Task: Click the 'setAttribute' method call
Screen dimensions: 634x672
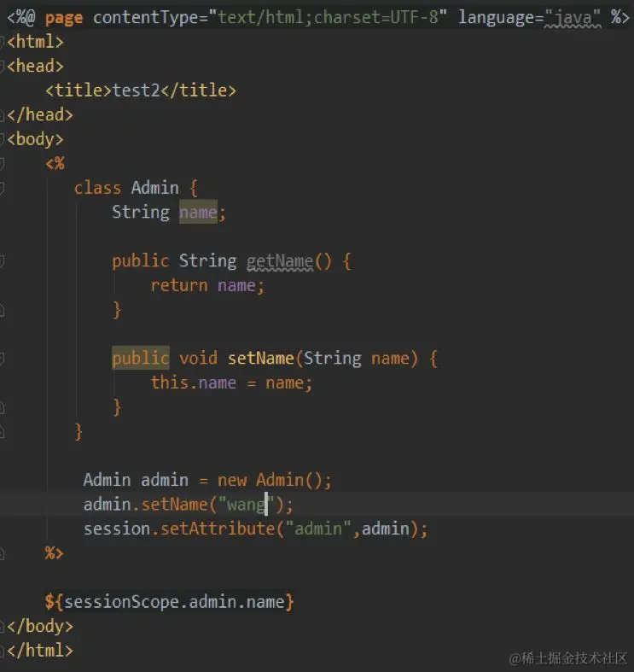Action: click(x=218, y=529)
